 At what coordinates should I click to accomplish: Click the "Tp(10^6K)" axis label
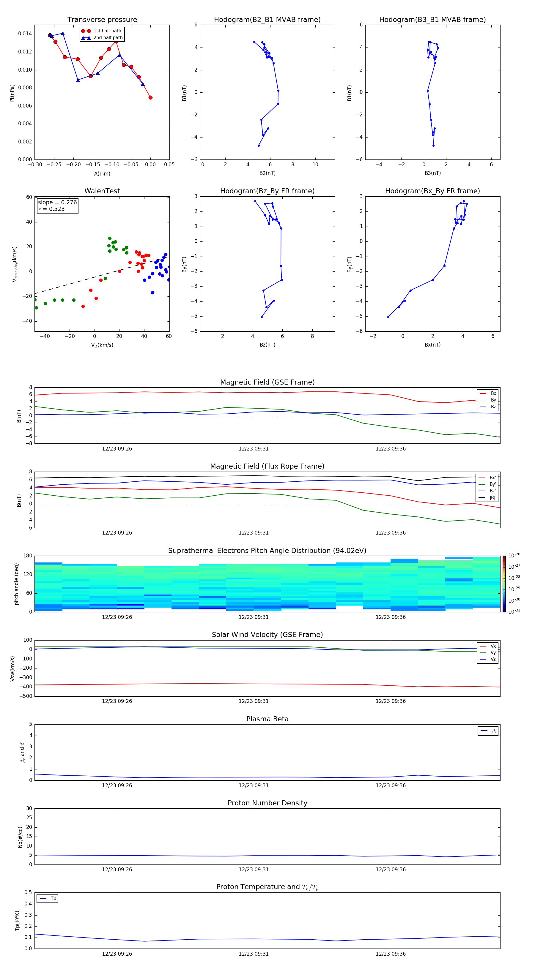tap(17, 921)
